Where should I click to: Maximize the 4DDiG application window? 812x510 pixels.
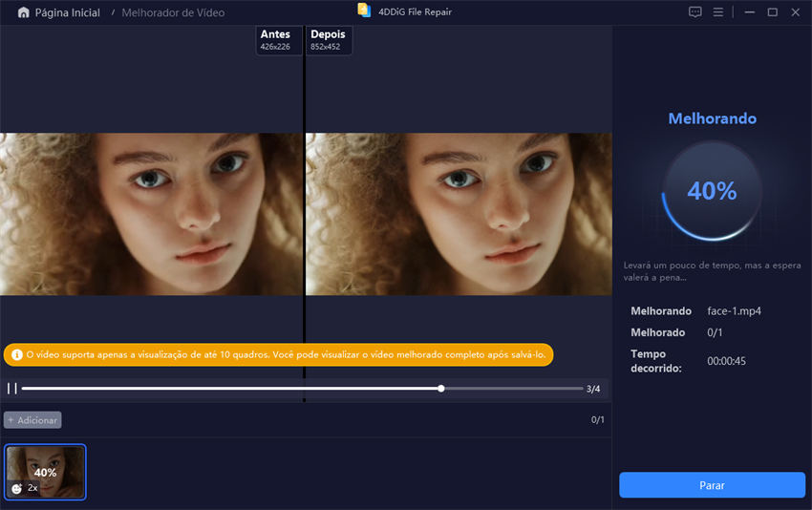click(772, 12)
